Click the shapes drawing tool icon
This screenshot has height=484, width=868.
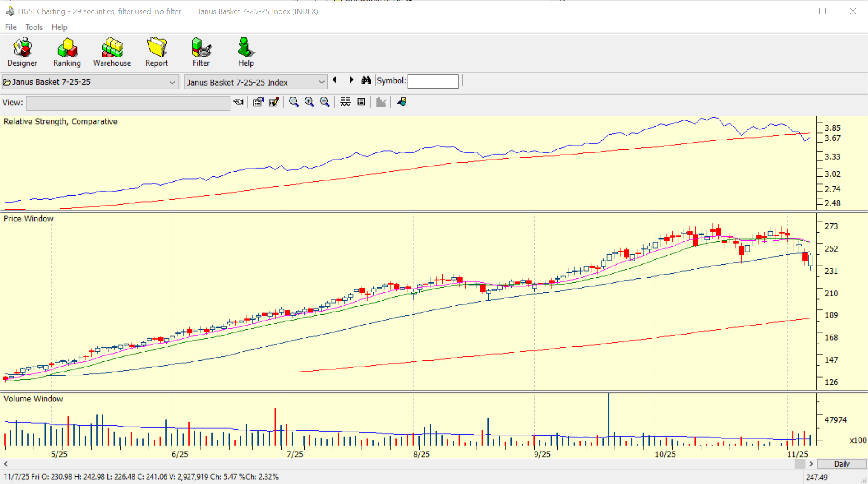tap(402, 102)
